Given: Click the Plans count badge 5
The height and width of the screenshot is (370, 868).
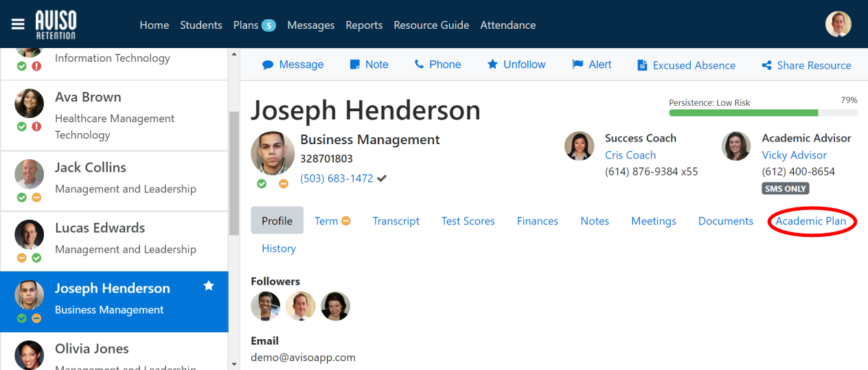Looking at the screenshot, I should click(269, 25).
